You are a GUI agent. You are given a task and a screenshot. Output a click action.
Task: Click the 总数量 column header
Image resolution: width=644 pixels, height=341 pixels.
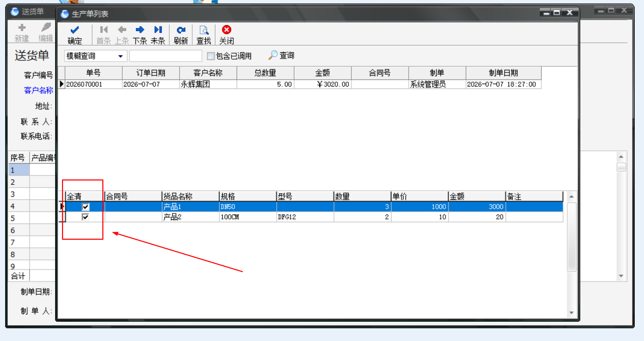tap(265, 73)
